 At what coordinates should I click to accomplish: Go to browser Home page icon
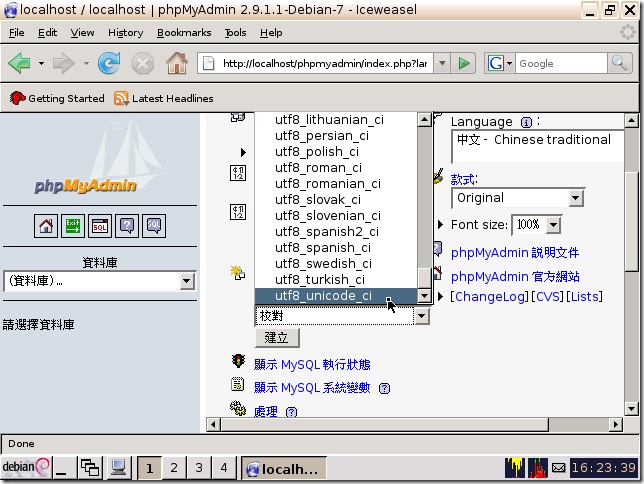click(x=177, y=63)
